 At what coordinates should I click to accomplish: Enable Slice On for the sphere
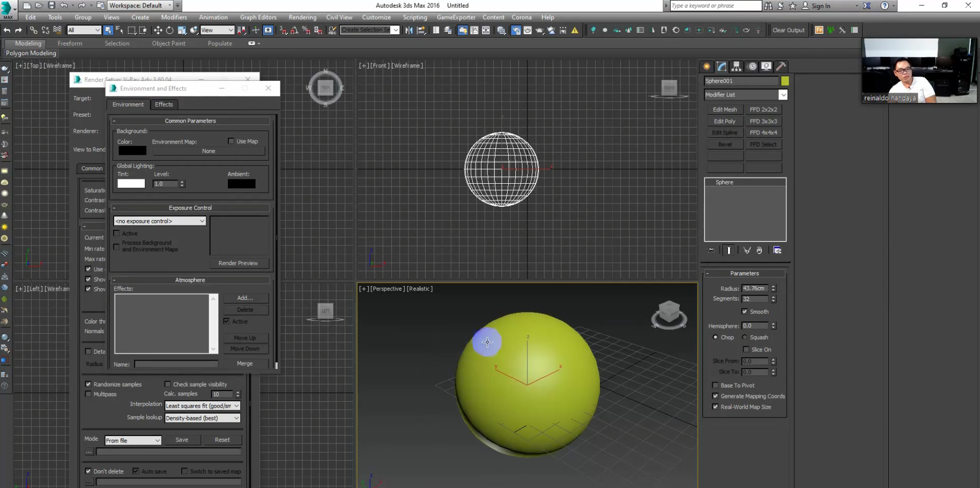click(x=746, y=349)
